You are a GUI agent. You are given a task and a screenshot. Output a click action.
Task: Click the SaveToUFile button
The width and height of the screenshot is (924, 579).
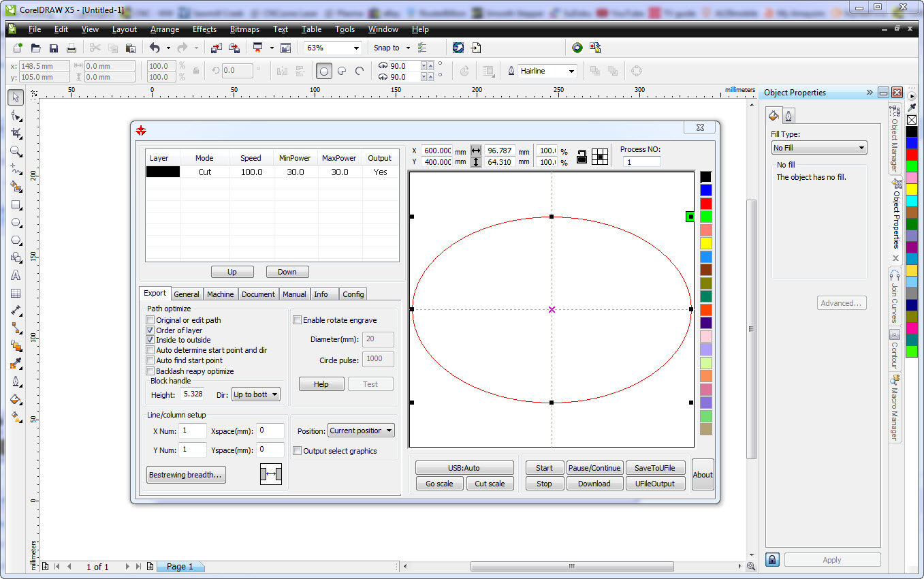[x=654, y=468]
